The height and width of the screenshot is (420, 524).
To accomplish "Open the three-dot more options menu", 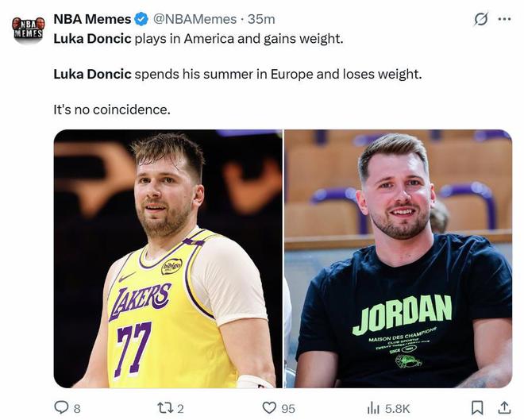I will click(504, 19).
